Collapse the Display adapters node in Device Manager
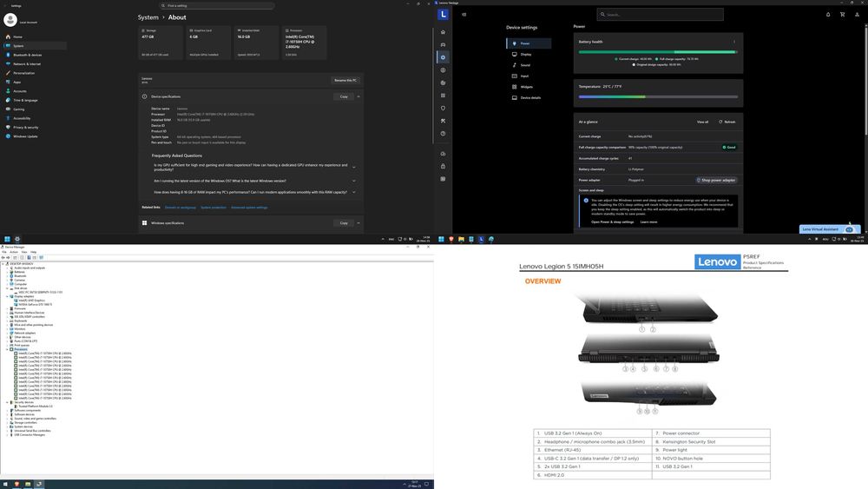868x489 pixels. click(7, 296)
